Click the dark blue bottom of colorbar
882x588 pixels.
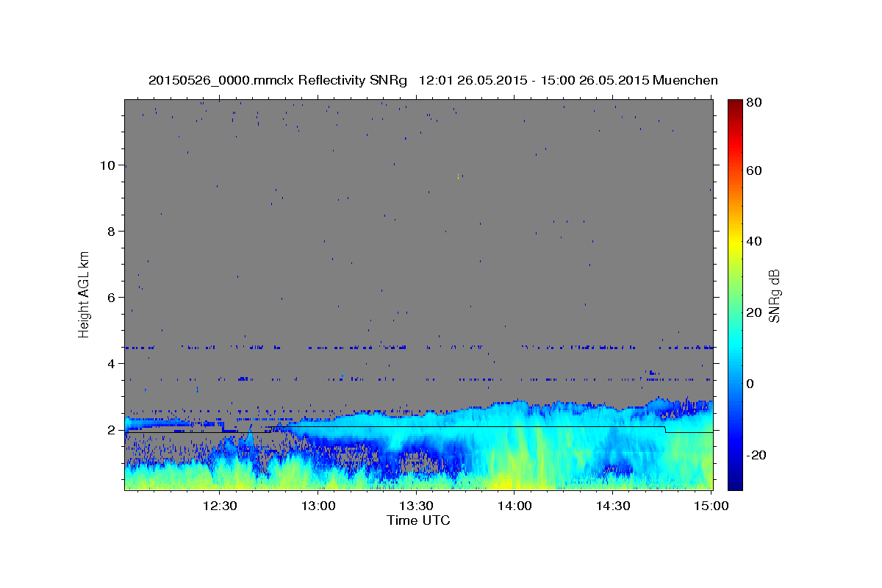click(735, 481)
